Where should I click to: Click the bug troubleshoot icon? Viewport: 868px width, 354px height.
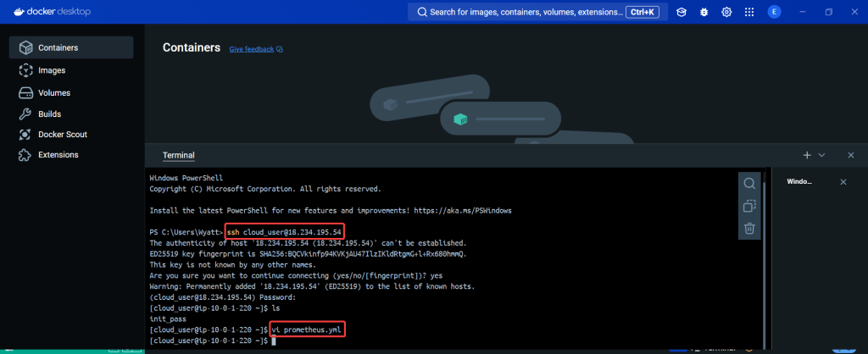pyautogui.click(x=704, y=13)
